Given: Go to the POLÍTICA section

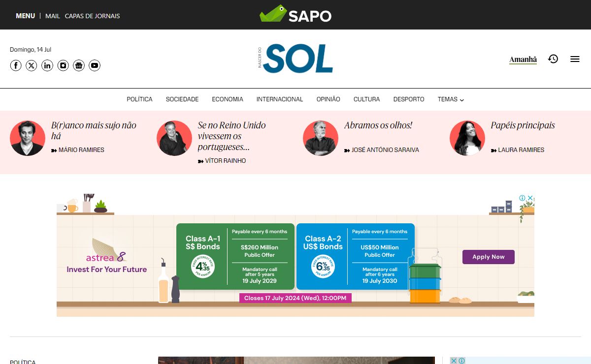Looking at the screenshot, I should (x=139, y=99).
